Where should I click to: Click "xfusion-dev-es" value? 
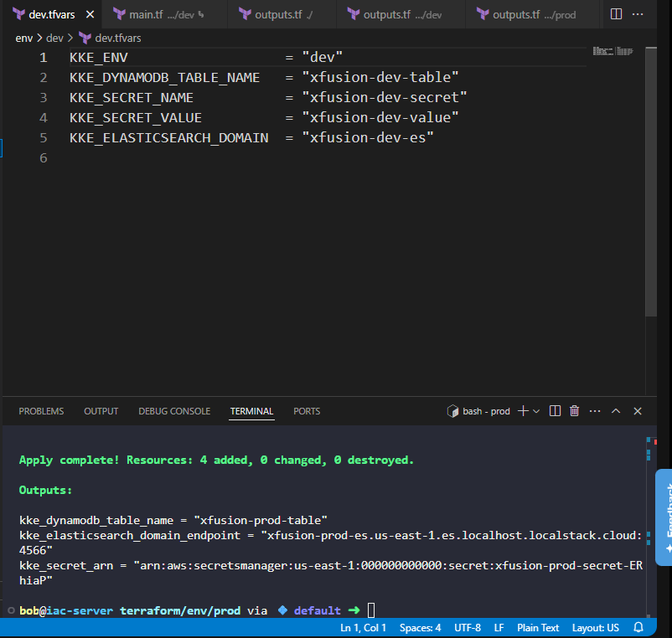(368, 138)
